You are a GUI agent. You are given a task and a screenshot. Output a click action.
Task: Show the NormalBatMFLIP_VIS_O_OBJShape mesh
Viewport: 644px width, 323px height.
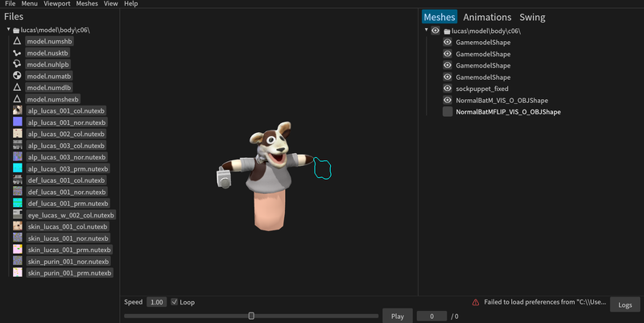[448, 111]
